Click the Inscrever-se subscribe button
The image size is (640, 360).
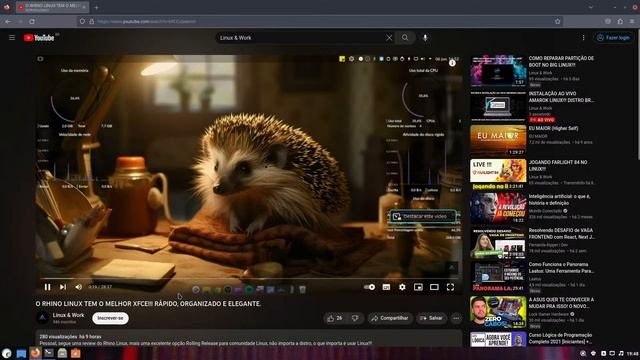[x=110, y=318]
